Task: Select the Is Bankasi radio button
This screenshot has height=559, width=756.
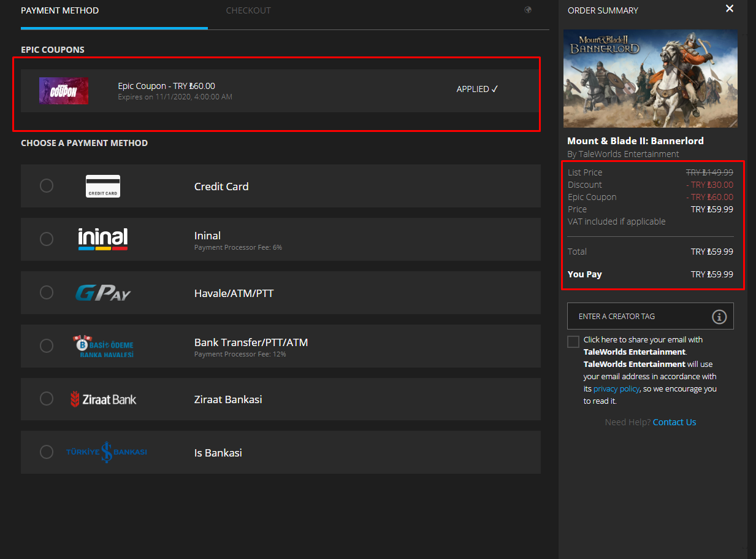Action: [x=47, y=452]
